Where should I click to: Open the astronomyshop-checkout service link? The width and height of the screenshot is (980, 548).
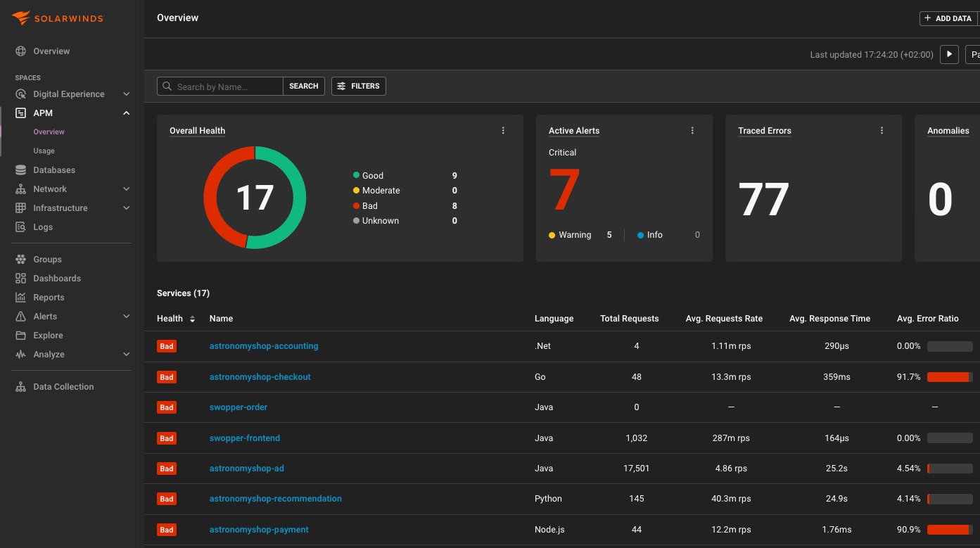click(260, 377)
